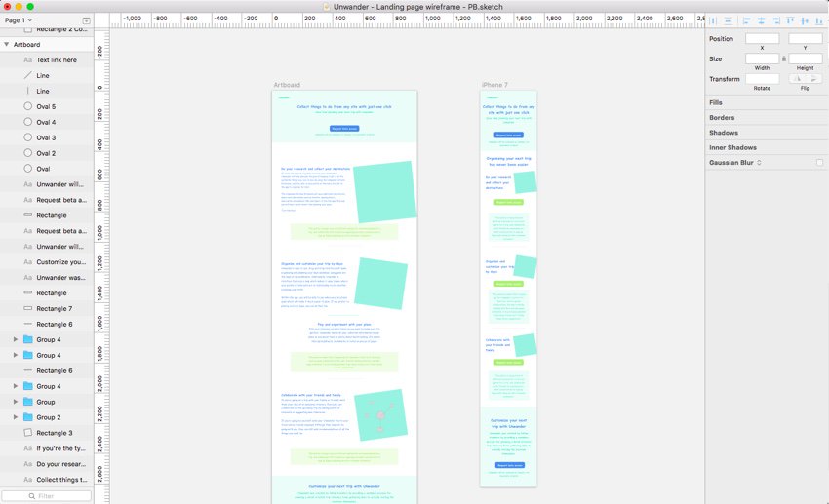Select the Oval layer without a number

(x=47, y=169)
